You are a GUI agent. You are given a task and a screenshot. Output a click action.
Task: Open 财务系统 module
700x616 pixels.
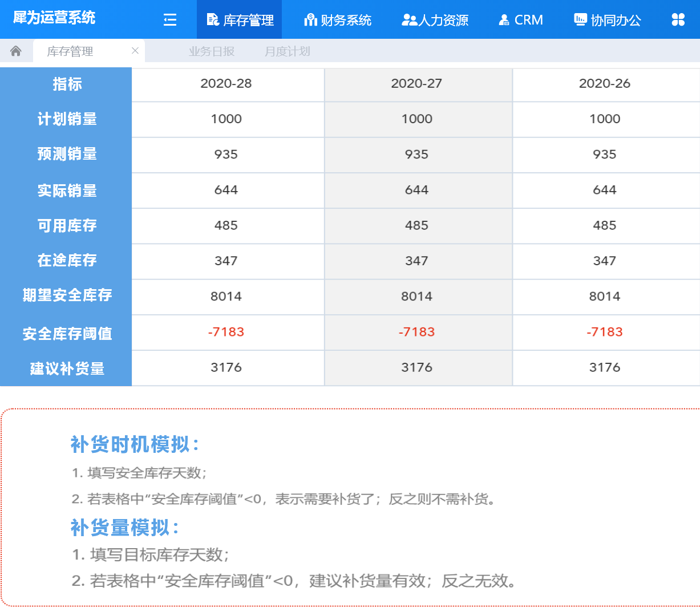(x=338, y=20)
